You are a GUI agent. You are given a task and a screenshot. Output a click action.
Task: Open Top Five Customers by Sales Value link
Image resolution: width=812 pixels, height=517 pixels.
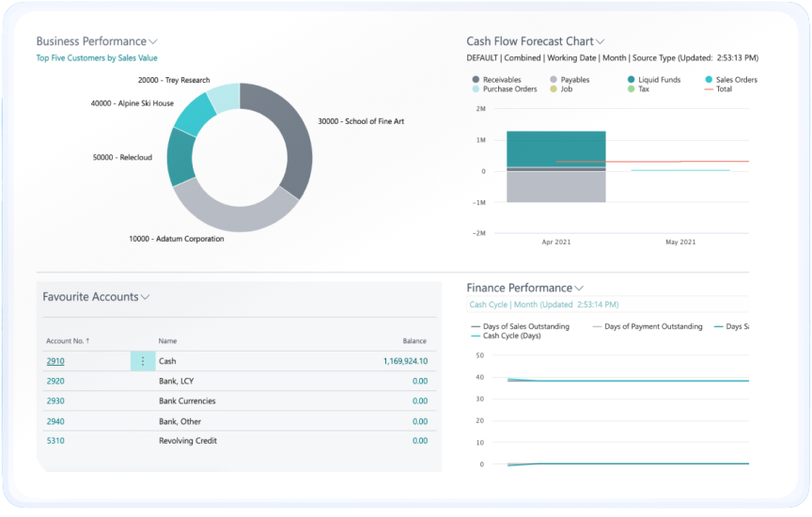click(97, 58)
